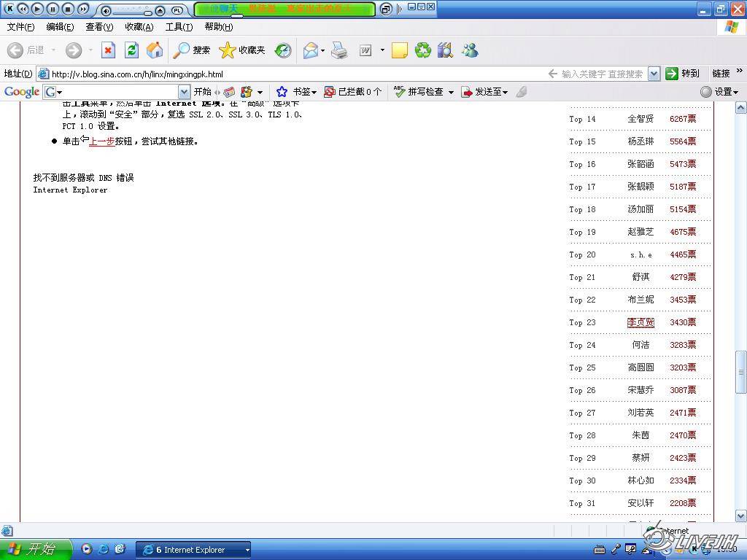The width and height of the screenshot is (747, 560).
Task: Open the History panel icon
Action: click(283, 50)
